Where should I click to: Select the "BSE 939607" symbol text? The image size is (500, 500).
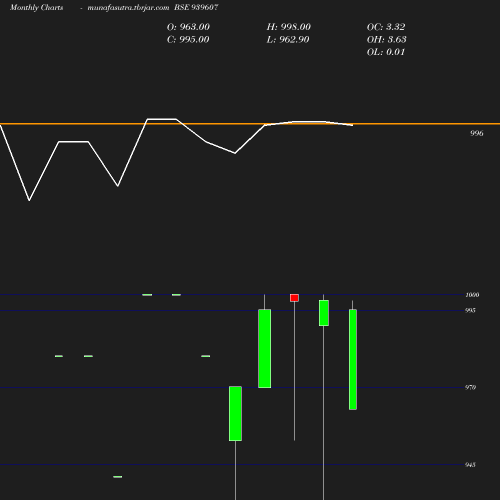coord(196,7)
